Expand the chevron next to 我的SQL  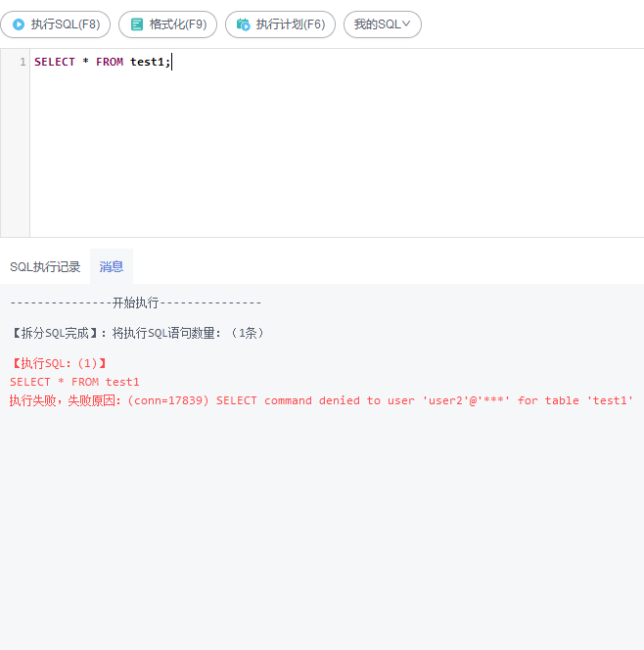tap(406, 23)
